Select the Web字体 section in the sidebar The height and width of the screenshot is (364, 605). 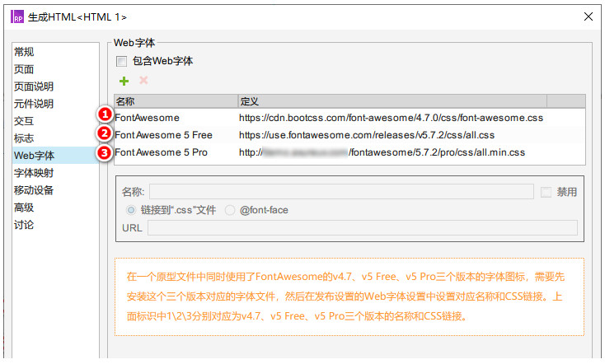pyautogui.click(x=55, y=156)
